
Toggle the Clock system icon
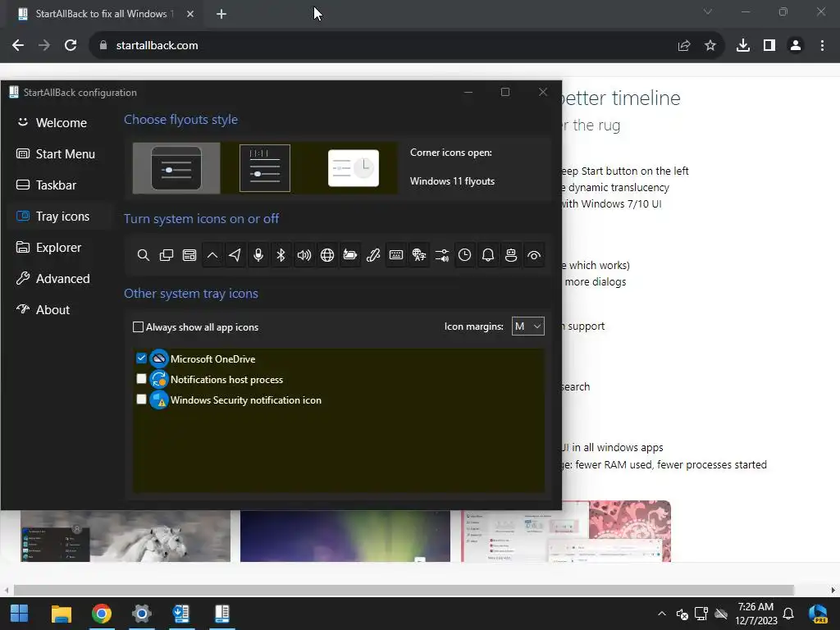[x=465, y=256]
